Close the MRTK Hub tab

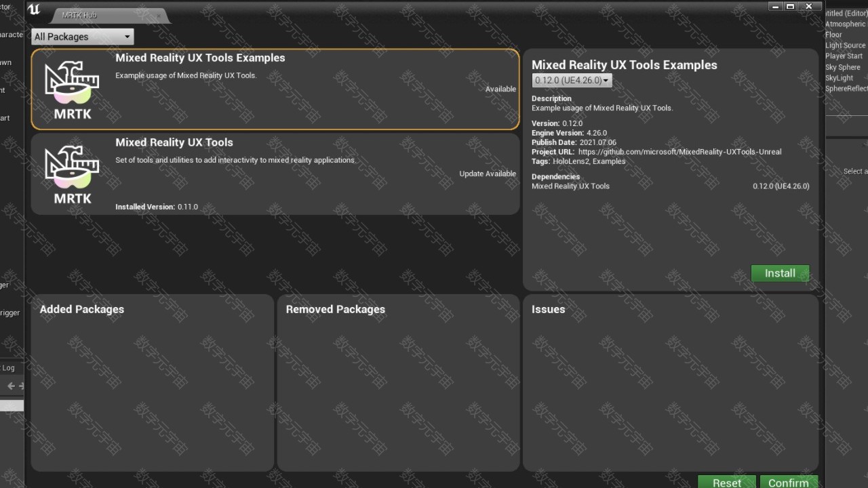157,16
